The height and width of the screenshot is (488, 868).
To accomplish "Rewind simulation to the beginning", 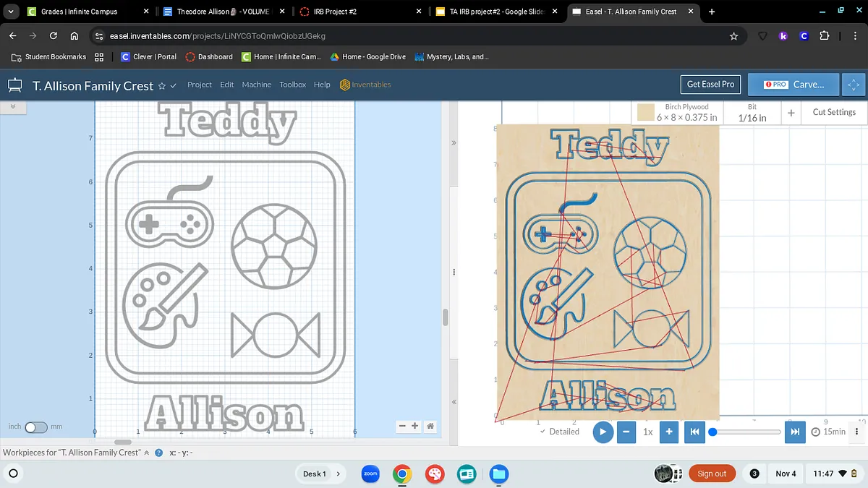I will [694, 432].
